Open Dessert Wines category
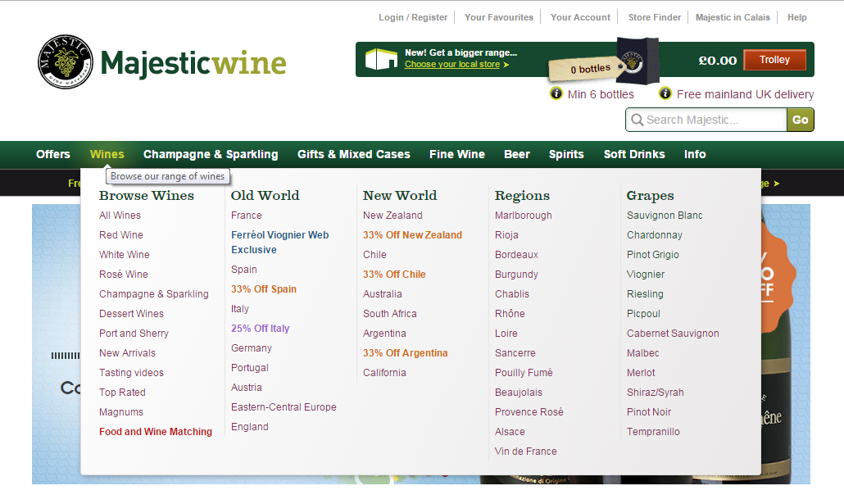Image resolution: width=844 pixels, height=504 pixels. click(131, 314)
